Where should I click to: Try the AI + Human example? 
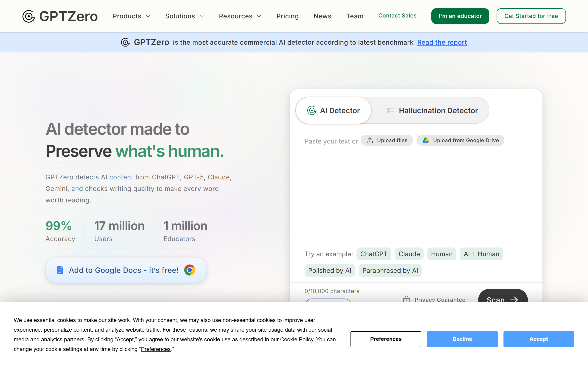coord(481,254)
